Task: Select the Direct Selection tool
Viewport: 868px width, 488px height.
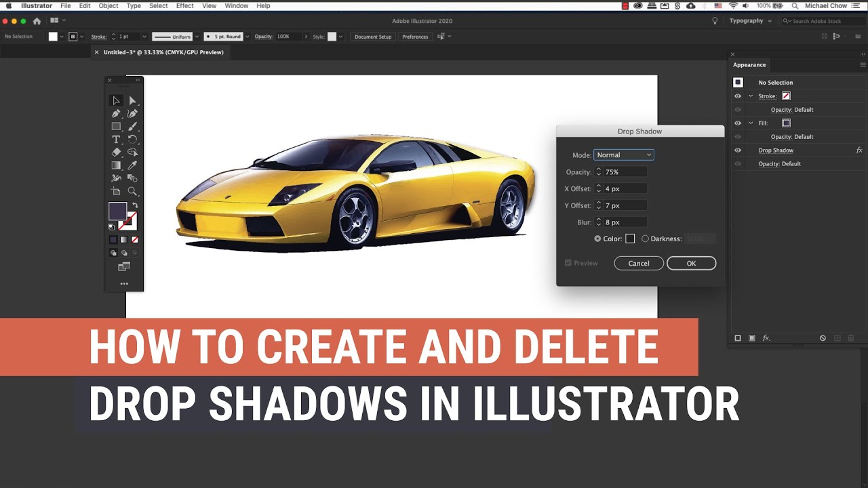Action: [132, 100]
